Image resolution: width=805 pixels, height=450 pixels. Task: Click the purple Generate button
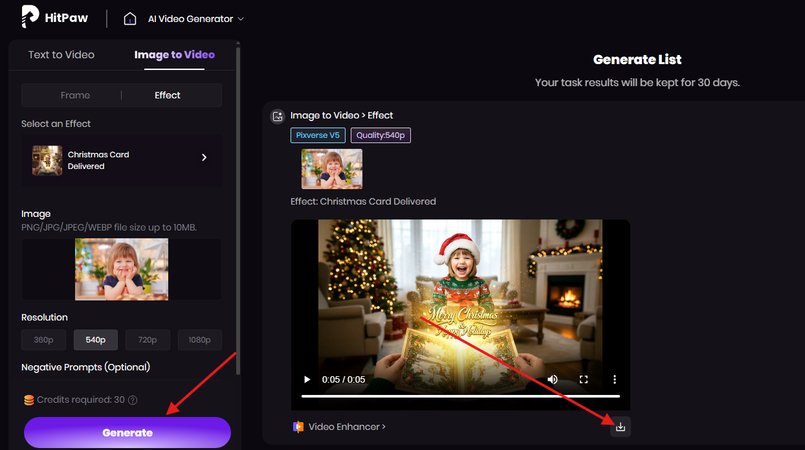[x=127, y=433]
